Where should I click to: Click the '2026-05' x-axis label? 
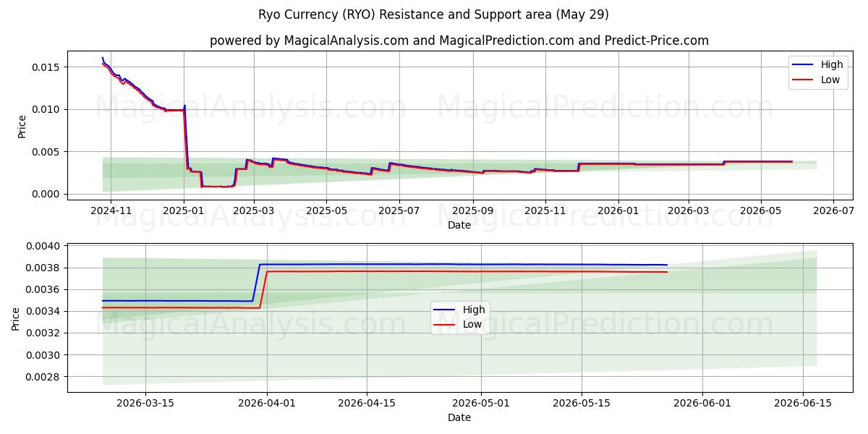[760, 210]
